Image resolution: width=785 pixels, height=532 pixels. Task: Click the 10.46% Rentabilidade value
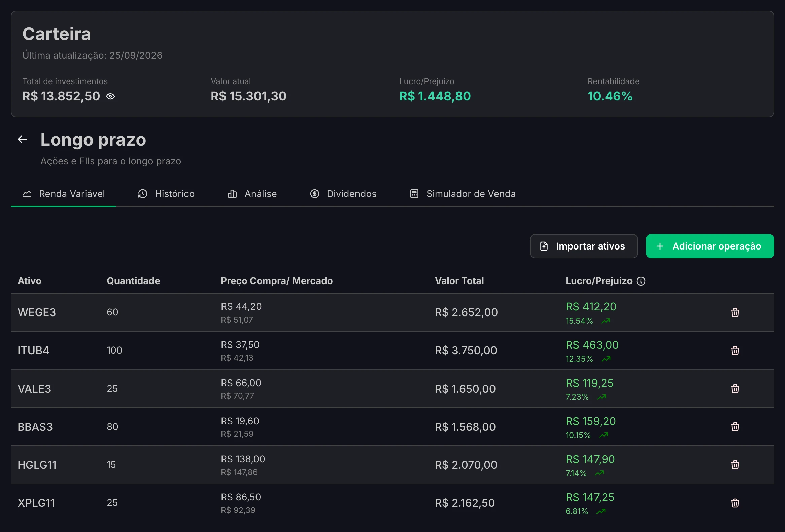tap(610, 96)
